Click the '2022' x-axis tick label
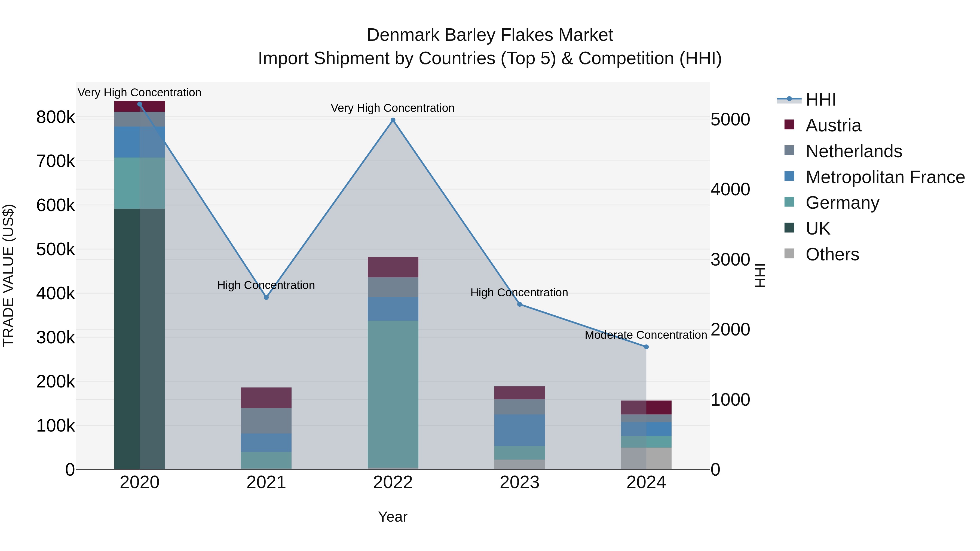 click(393, 482)
